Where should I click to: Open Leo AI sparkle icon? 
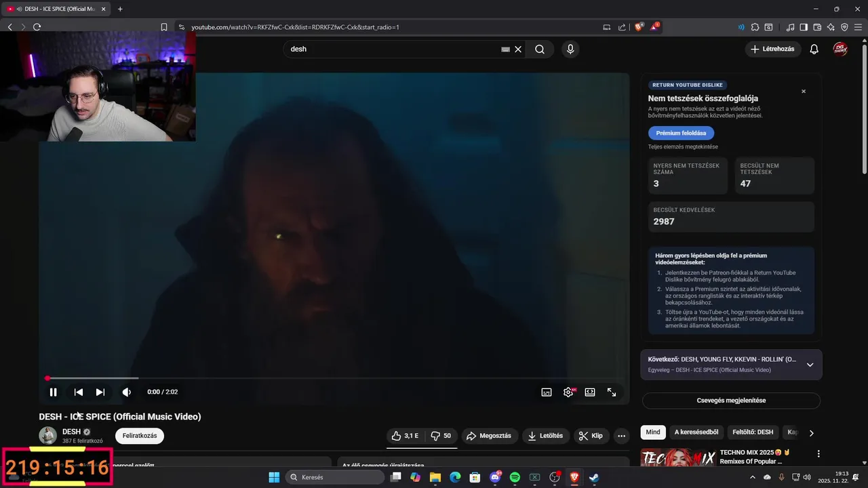tap(831, 27)
